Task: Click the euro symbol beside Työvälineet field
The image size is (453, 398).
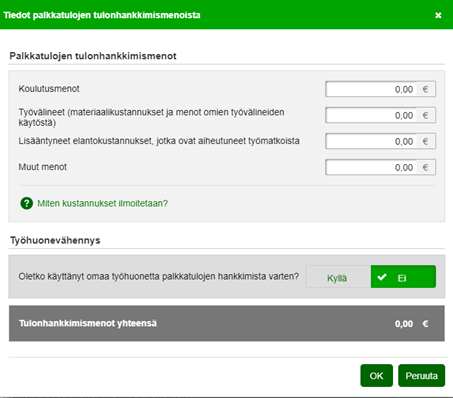Action: [x=426, y=115]
